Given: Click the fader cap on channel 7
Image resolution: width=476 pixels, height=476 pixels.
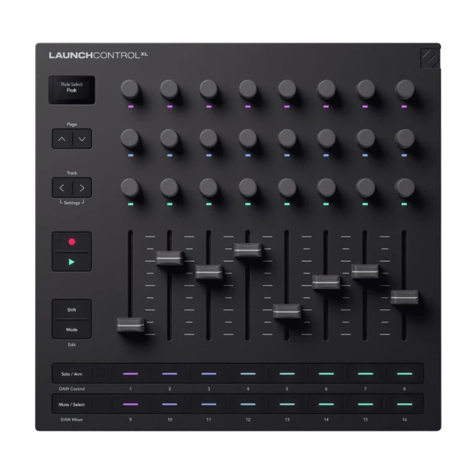Looking at the screenshot, I should tap(365, 272).
